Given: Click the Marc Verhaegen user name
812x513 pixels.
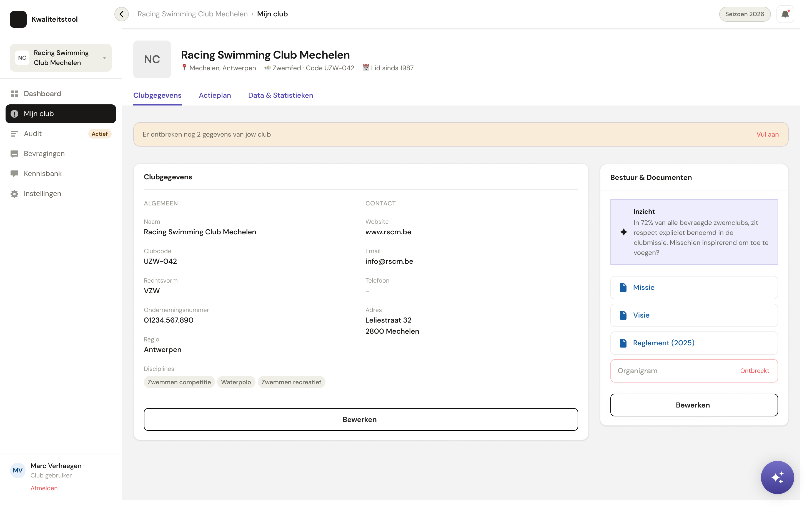Looking at the screenshot, I should tap(56, 466).
